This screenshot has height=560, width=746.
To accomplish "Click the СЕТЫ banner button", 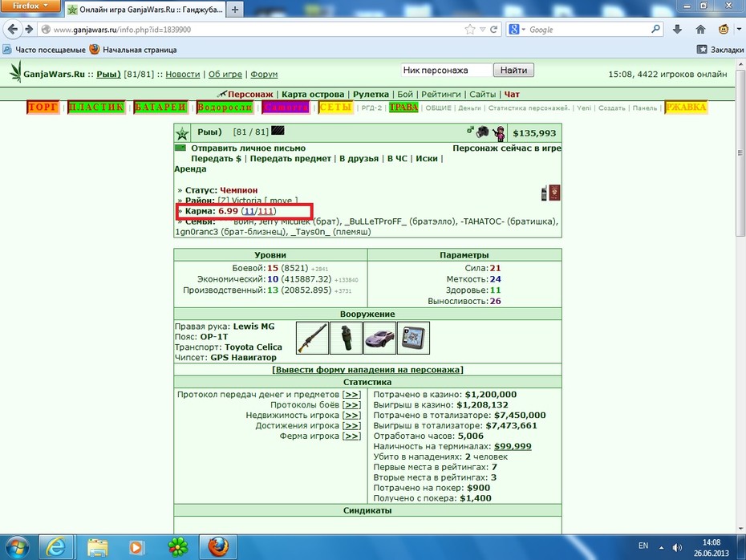I will pyautogui.click(x=336, y=107).
